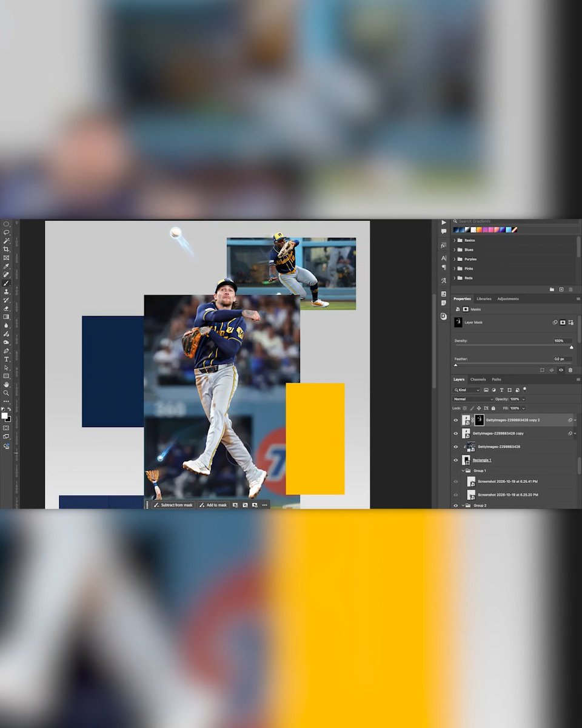Click the Load Selection from Mask icon

tap(542, 370)
